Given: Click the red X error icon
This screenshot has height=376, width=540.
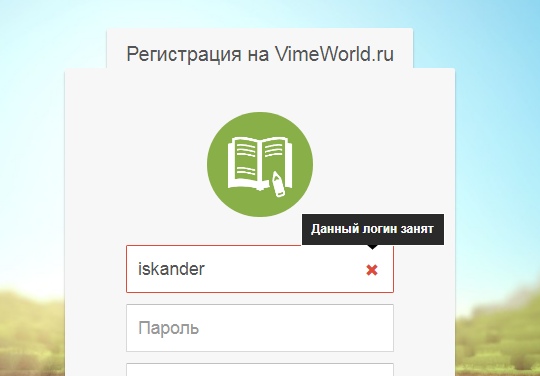Looking at the screenshot, I should [x=372, y=270].
